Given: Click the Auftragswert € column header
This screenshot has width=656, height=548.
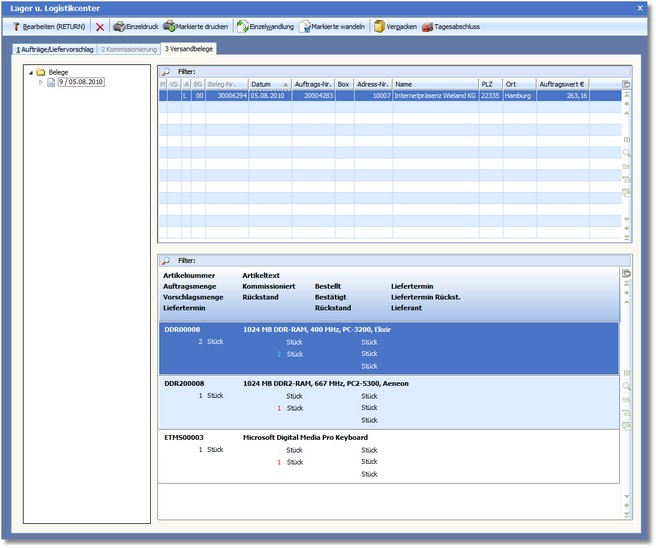Looking at the screenshot, I should 562,84.
